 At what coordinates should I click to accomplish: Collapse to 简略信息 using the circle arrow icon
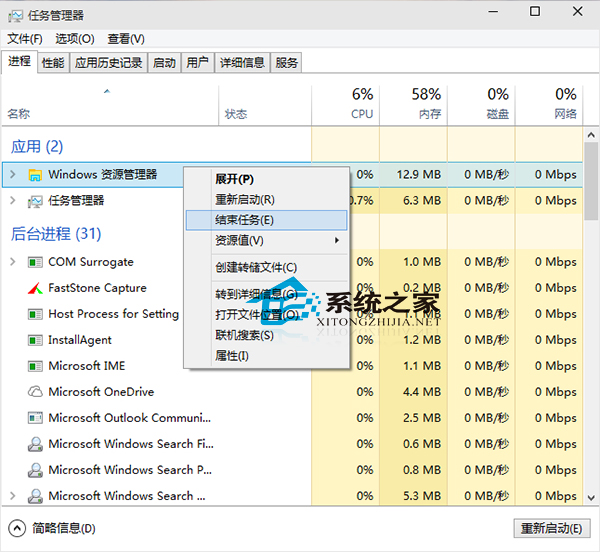[x=17, y=528]
